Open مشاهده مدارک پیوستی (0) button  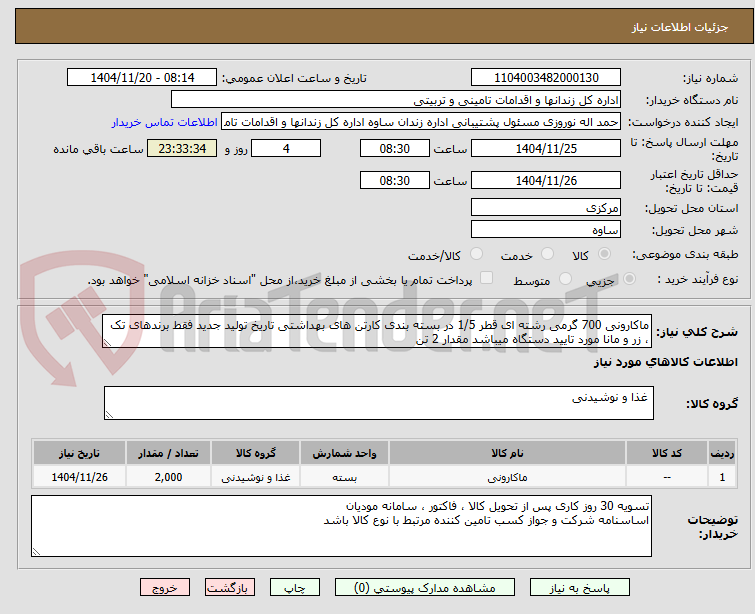(425, 588)
